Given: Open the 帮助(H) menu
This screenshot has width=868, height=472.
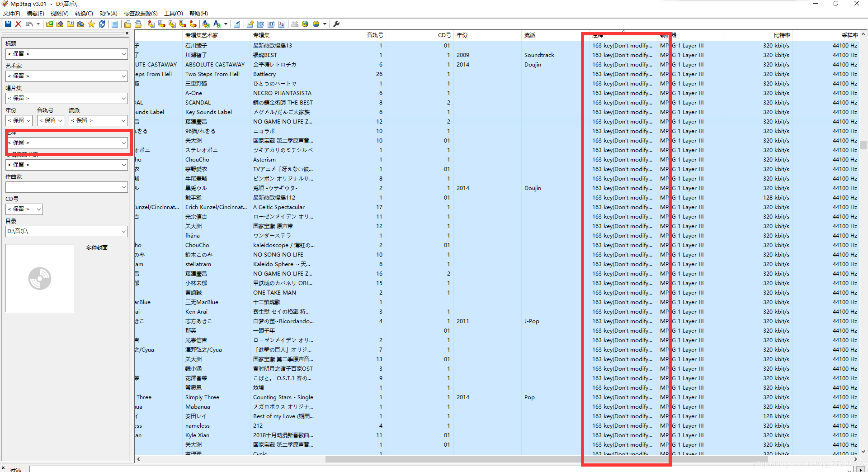Looking at the screenshot, I should [x=198, y=14].
